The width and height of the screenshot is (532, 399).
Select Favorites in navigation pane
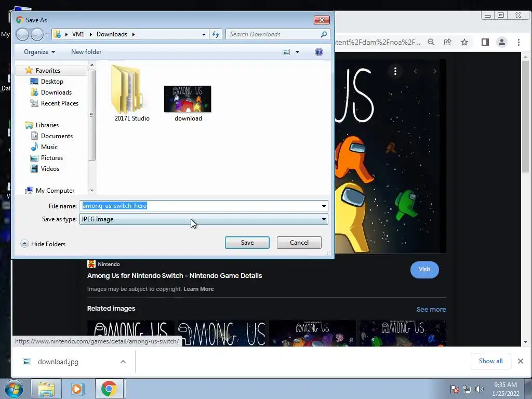[48, 71]
